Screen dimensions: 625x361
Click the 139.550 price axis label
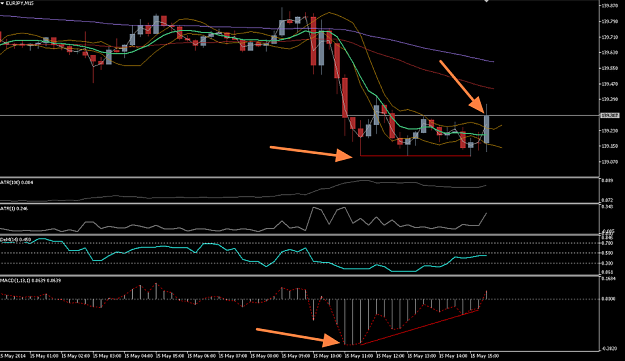(610, 68)
